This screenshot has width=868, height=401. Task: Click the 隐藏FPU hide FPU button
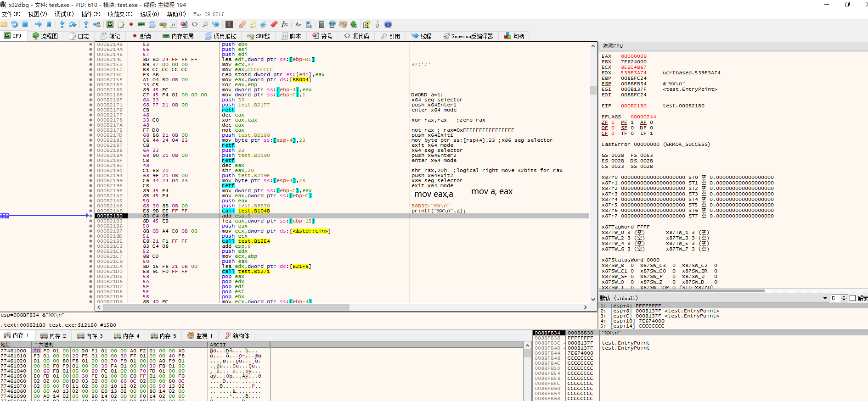tap(613, 46)
